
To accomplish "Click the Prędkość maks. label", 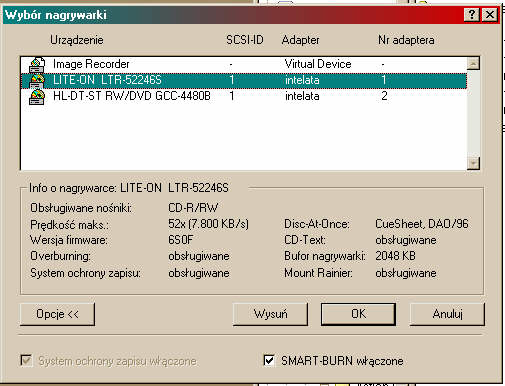I will click(x=69, y=225).
